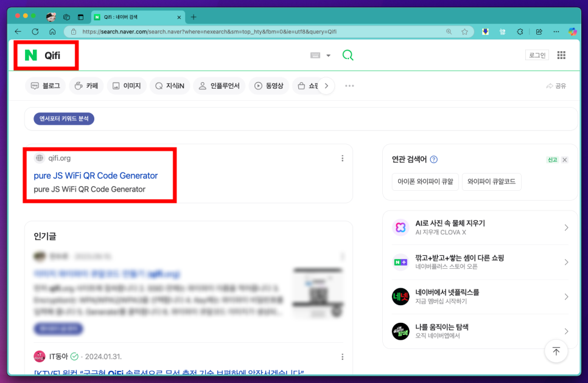Switch to the 인플루언서 search tab

click(x=219, y=86)
